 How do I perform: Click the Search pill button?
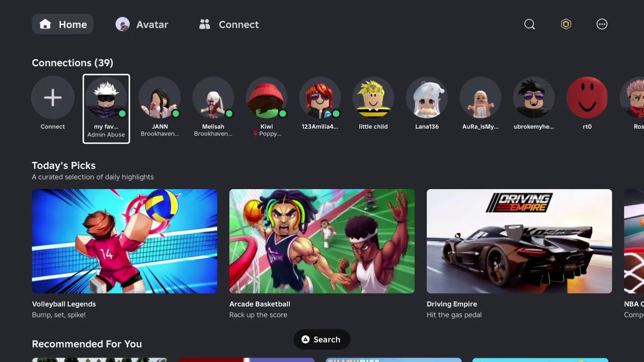click(x=321, y=339)
